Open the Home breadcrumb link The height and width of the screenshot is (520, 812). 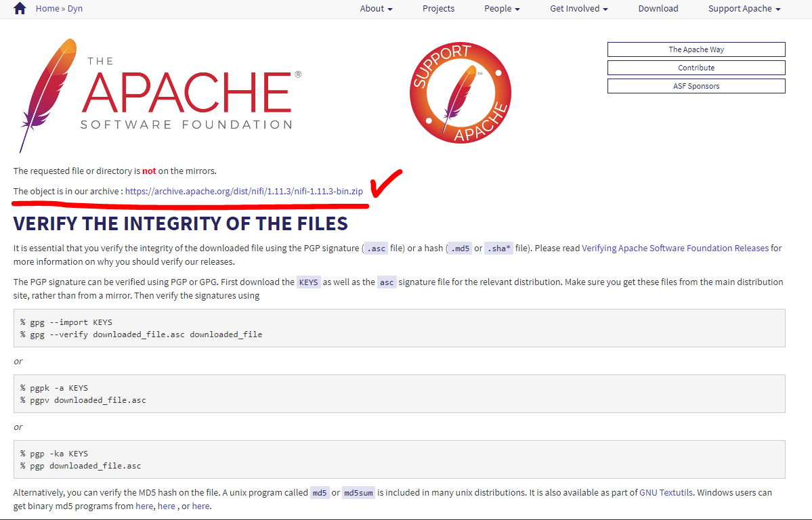[47, 8]
